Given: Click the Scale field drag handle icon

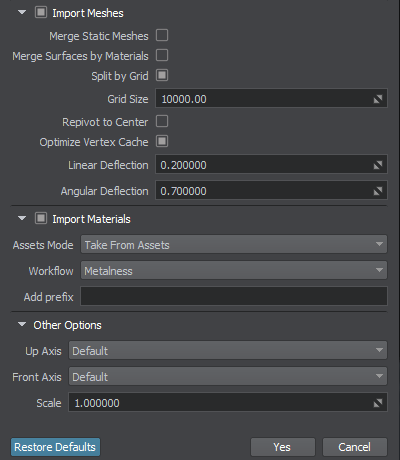Looking at the screenshot, I should tap(378, 403).
